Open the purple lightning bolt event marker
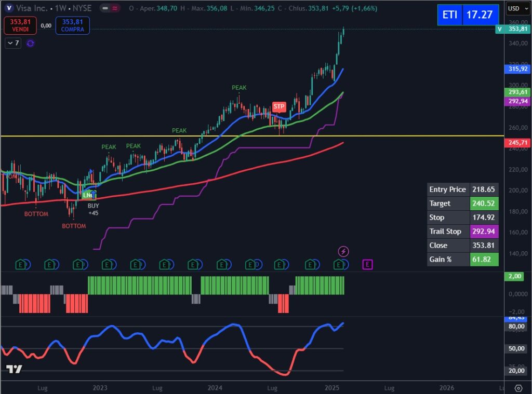This screenshot has width=532, height=394. [343, 252]
